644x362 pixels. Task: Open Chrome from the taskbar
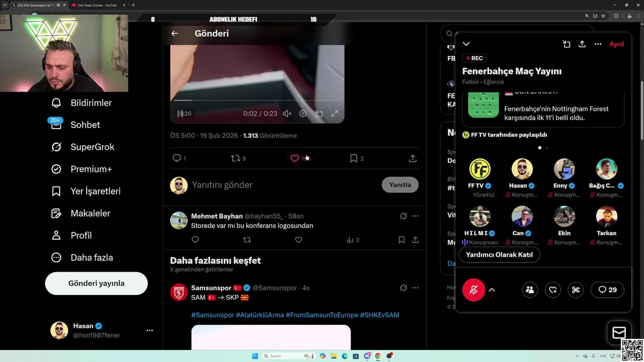tap(378, 356)
